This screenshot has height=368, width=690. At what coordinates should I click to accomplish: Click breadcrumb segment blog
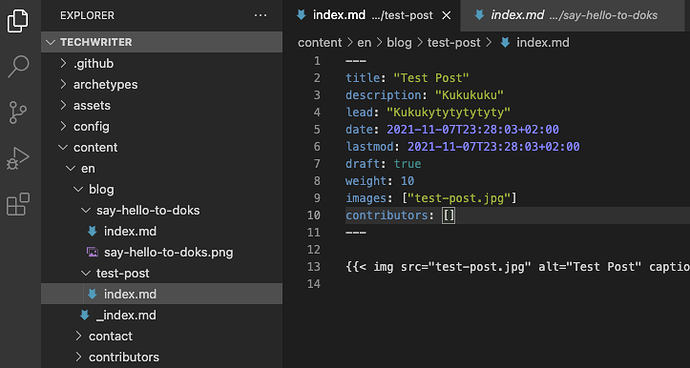pyautogui.click(x=399, y=43)
